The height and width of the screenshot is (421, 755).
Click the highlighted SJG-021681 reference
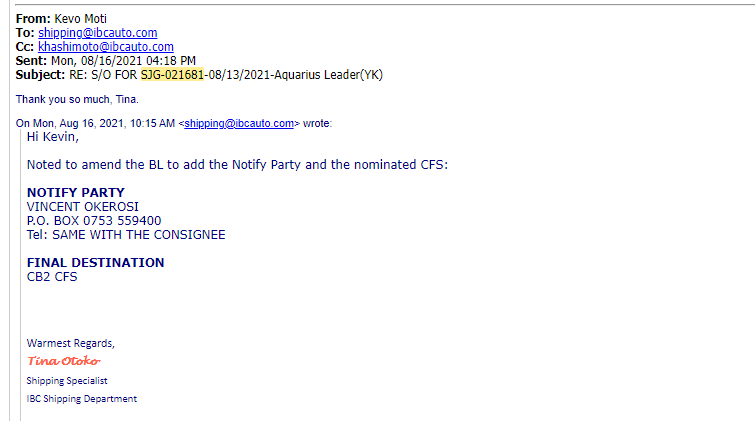point(172,75)
